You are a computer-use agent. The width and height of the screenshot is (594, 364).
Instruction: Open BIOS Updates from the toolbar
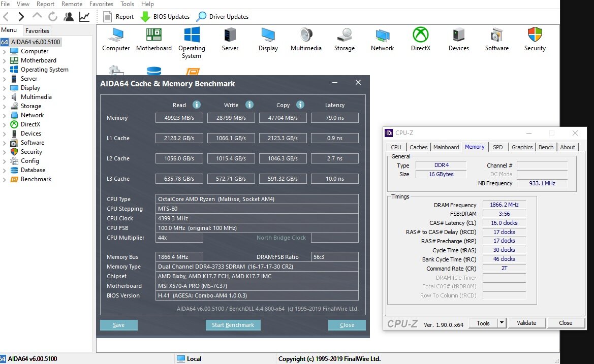[x=165, y=17]
